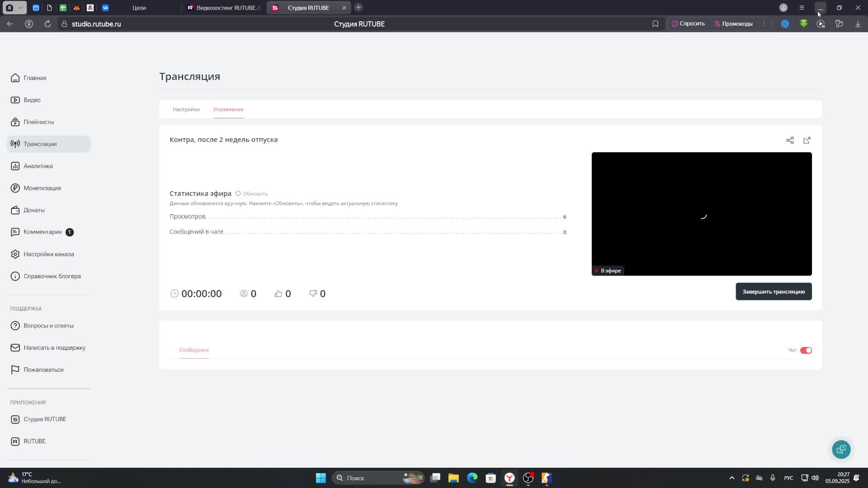Image resolution: width=868 pixels, height=488 pixels.
Task: Show hidden system tray icons
Action: pyautogui.click(x=731, y=478)
